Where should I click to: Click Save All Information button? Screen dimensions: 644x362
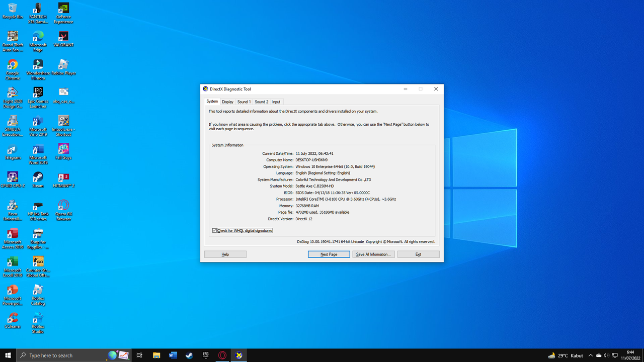coord(373,254)
